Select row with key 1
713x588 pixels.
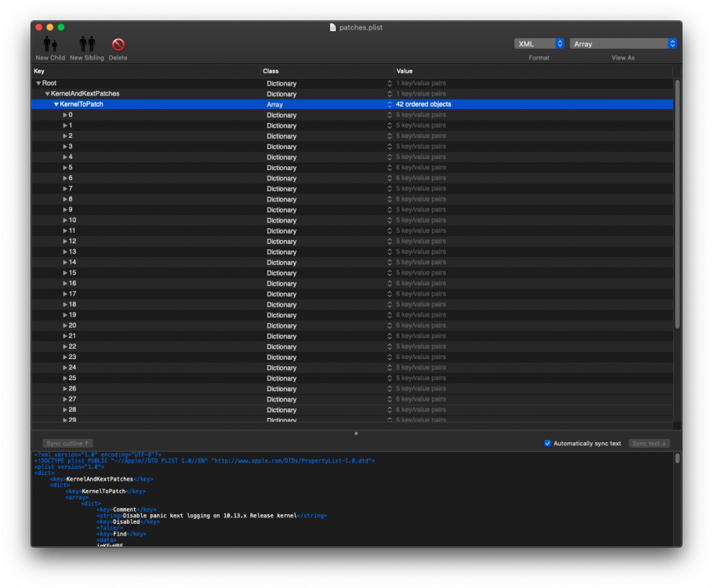click(352, 125)
